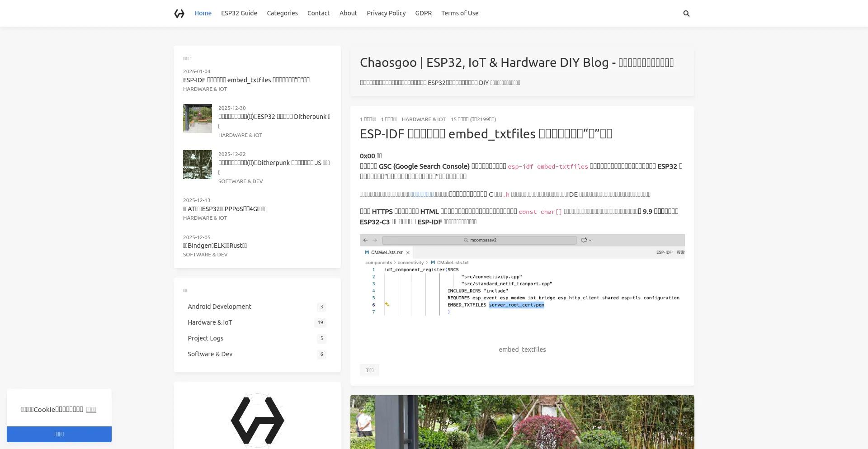Viewport: 868px width, 449px height.
Task: Click the date text 2025-12-05
Action: click(x=197, y=237)
